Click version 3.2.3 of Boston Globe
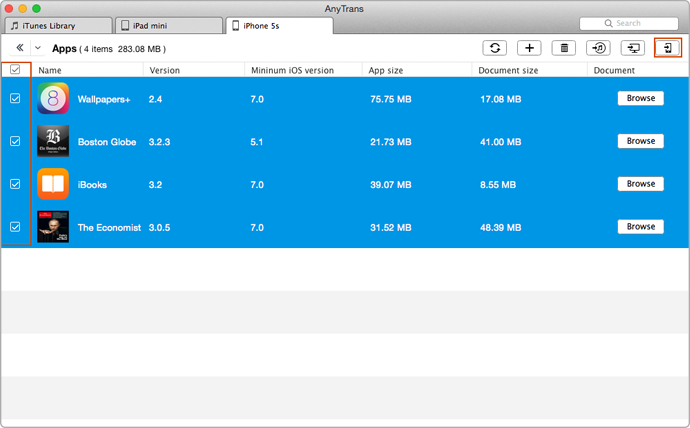 [159, 142]
